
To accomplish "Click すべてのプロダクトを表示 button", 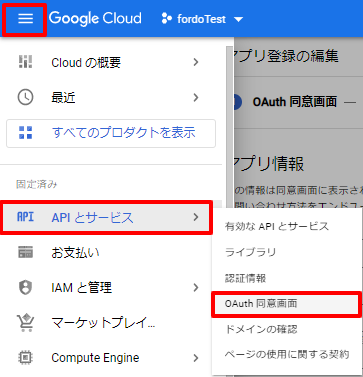I will click(111, 133).
